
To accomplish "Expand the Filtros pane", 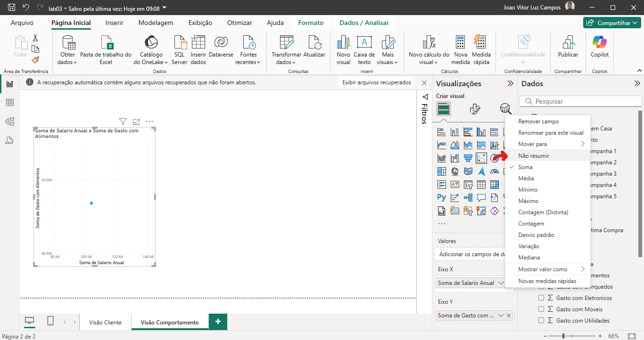I will (425, 97).
